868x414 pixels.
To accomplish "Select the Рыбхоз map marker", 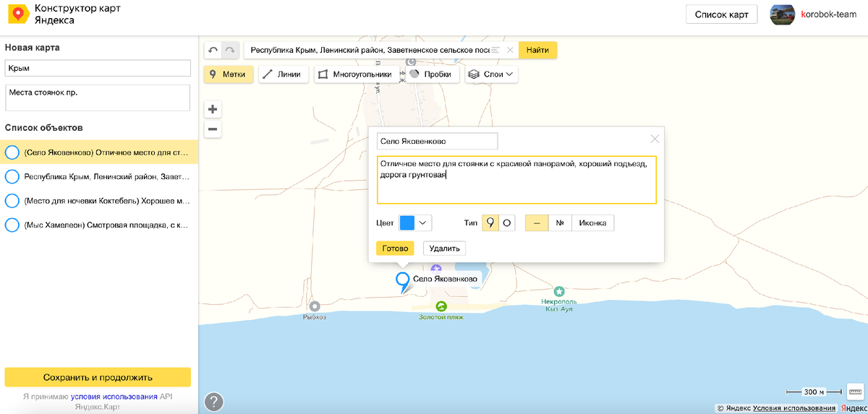I will point(314,306).
